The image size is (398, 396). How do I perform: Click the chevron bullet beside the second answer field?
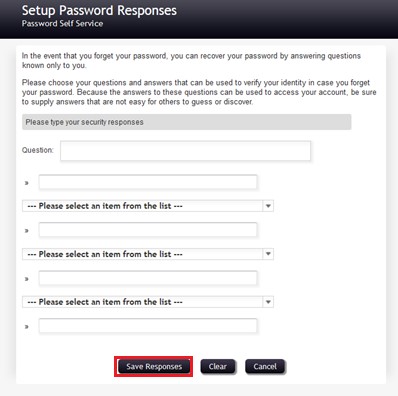click(27, 231)
